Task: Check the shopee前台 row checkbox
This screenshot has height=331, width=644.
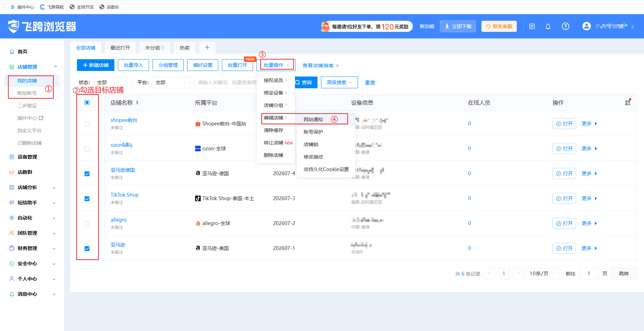Action: 87,124
